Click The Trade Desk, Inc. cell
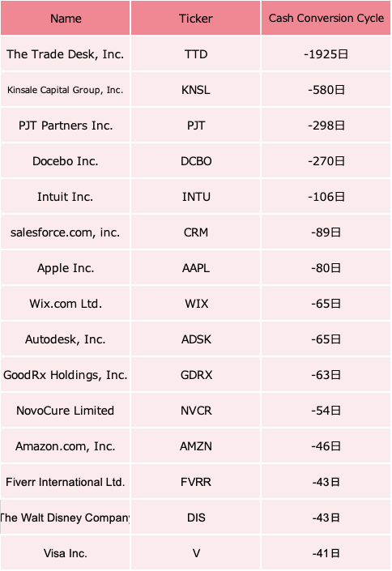This screenshot has width=392, height=571. click(x=66, y=54)
